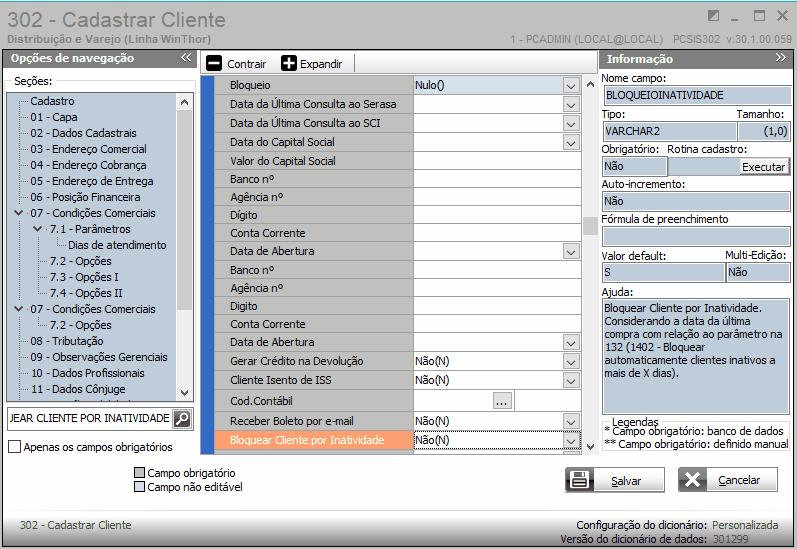Screen dimensions: 797x549
Task: Open Data do Capital Social date dropdown
Action: coord(571,143)
